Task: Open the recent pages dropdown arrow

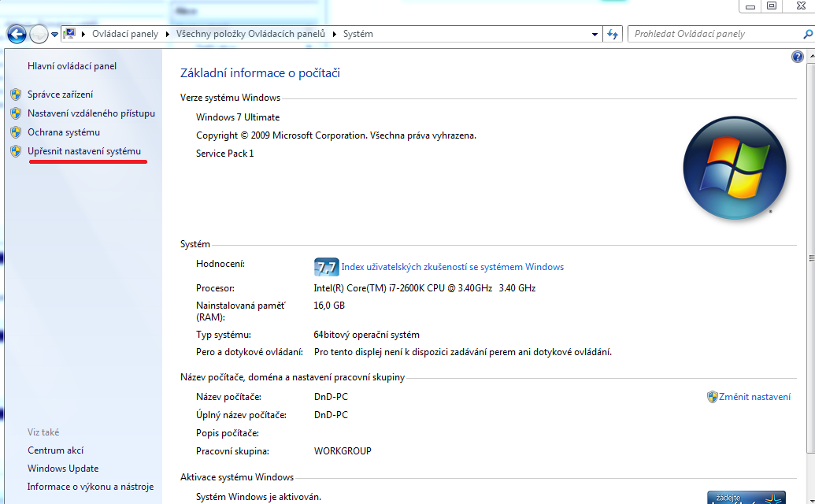Action: coord(54,35)
